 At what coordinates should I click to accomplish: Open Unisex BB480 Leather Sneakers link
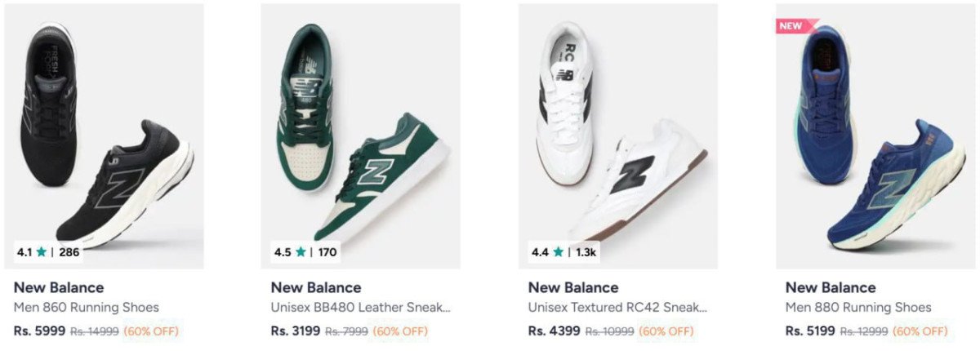tap(360, 308)
